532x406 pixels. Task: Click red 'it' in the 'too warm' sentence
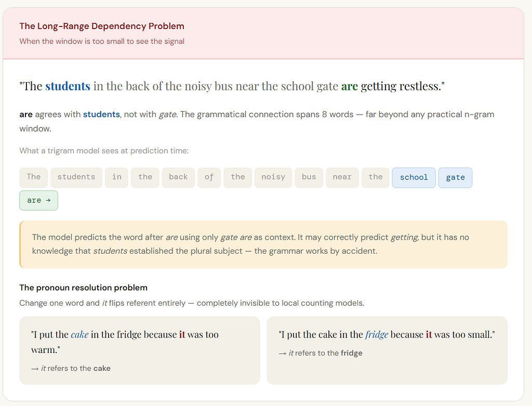click(x=182, y=335)
